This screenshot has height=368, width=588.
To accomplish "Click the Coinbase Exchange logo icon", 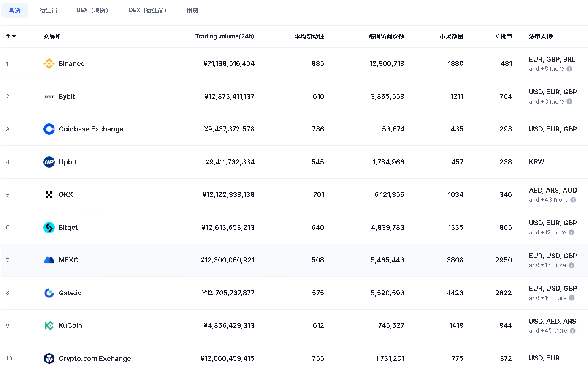I will coord(49,129).
